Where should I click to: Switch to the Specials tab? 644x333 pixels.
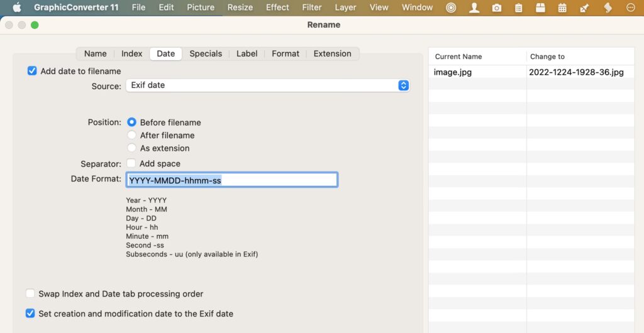pos(206,53)
